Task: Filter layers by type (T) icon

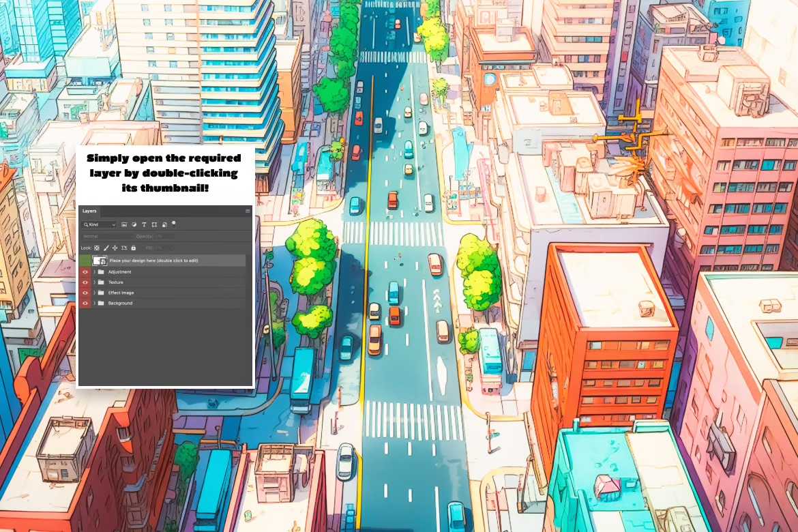Action: click(x=144, y=224)
